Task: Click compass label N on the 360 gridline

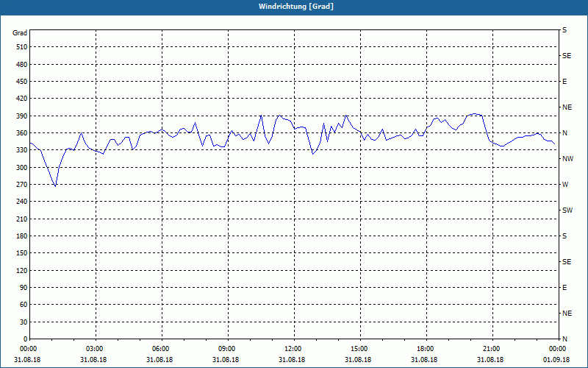Action: tap(564, 133)
